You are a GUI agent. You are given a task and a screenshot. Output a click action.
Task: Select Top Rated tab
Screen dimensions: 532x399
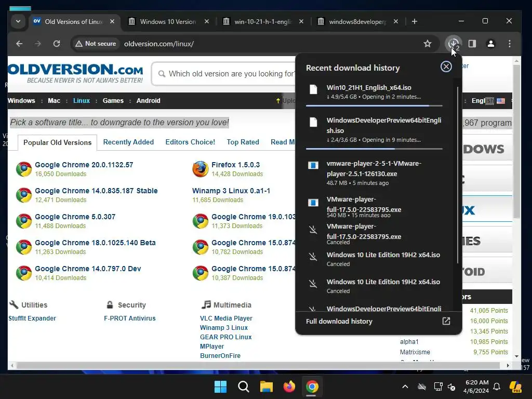[x=243, y=142]
